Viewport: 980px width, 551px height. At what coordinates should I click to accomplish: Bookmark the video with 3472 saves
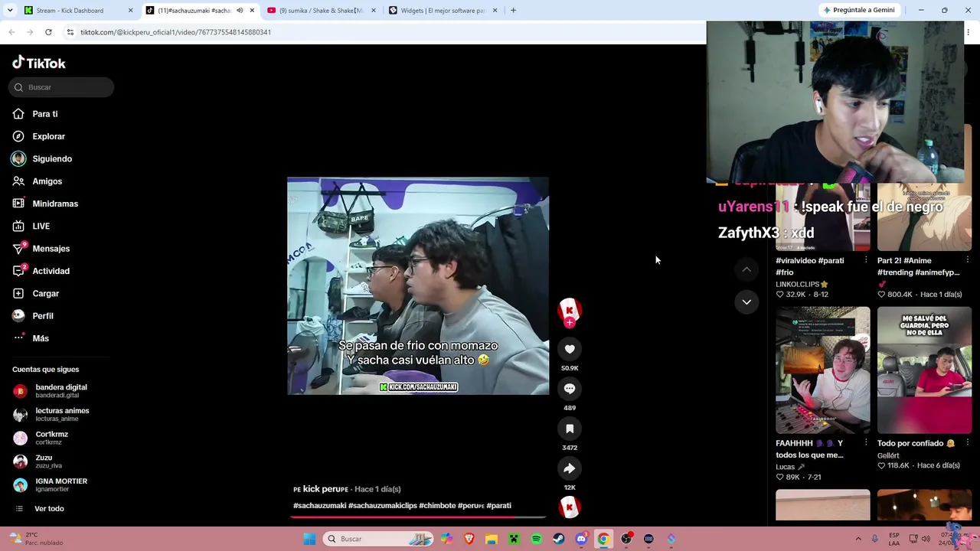coord(570,429)
